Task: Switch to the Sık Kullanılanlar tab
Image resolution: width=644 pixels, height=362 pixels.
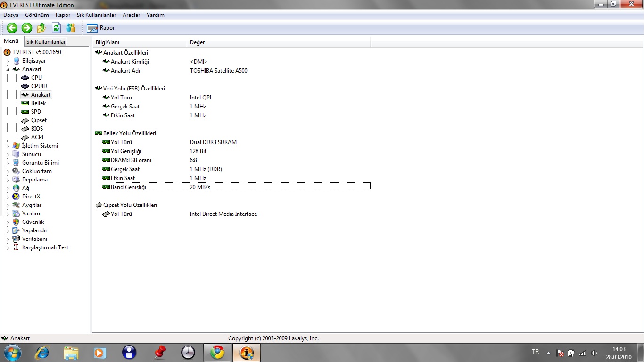Action: pyautogui.click(x=46, y=42)
